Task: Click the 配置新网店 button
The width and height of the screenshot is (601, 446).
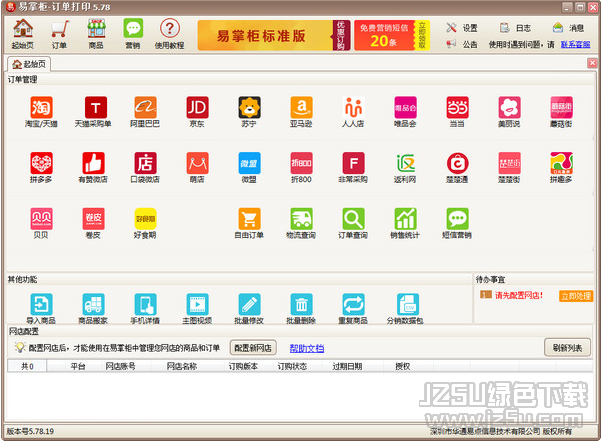Action: coord(253,348)
